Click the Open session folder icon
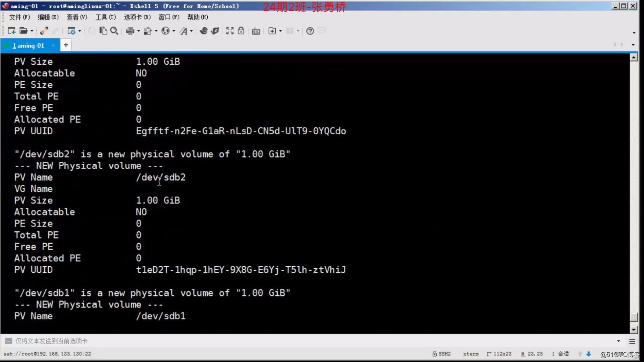This screenshot has height=362, width=644. [24, 31]
